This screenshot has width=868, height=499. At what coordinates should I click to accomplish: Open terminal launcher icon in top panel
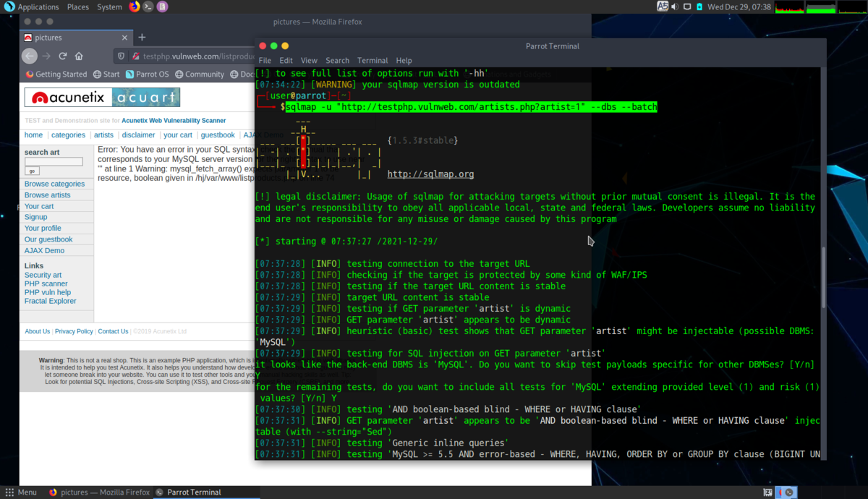(x=148, y=7)
